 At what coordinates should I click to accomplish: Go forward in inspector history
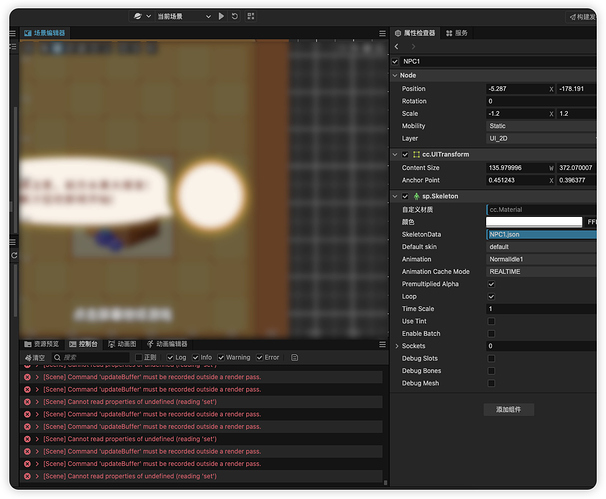(x=413, y=47)
